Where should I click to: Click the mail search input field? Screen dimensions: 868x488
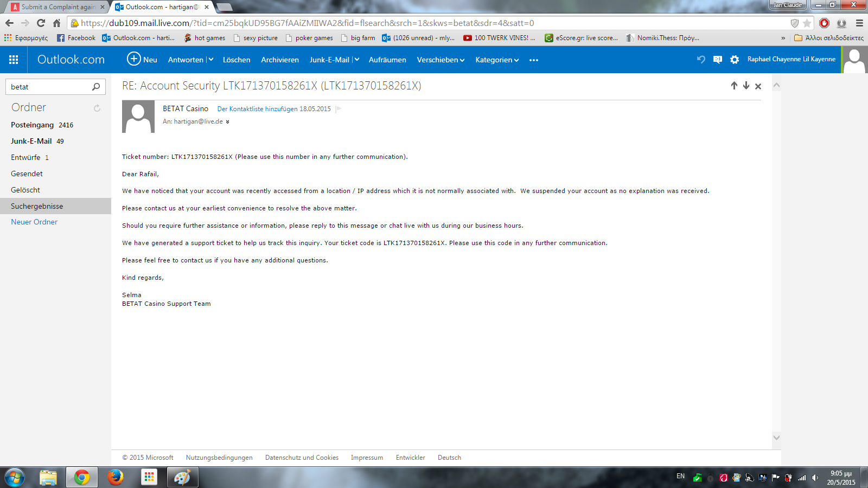click(x=49, y=87)
